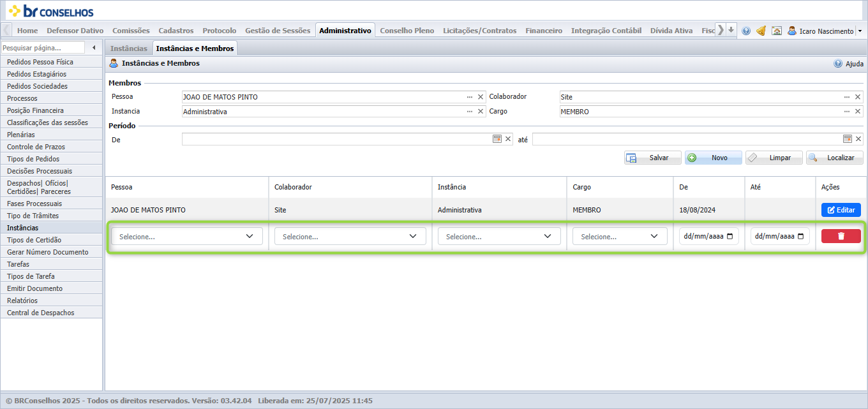
Task: Click the De period date input field
Action: 336,139
